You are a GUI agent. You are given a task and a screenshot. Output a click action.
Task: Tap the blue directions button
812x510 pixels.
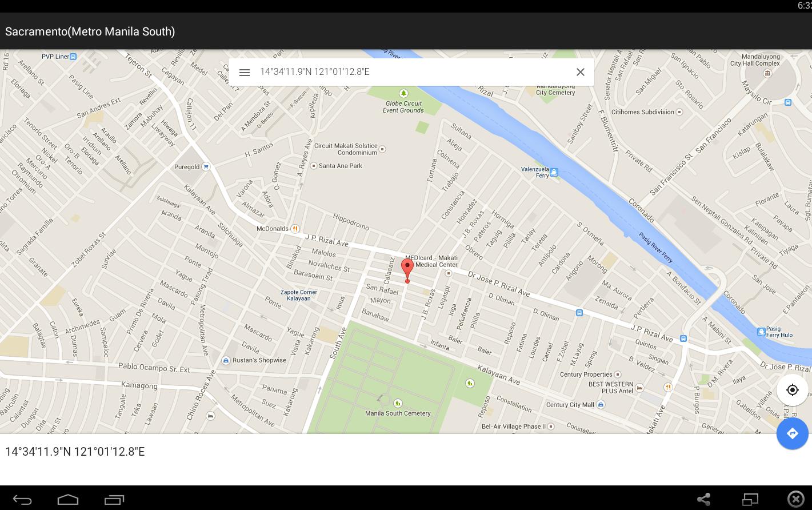click(792, 433)
